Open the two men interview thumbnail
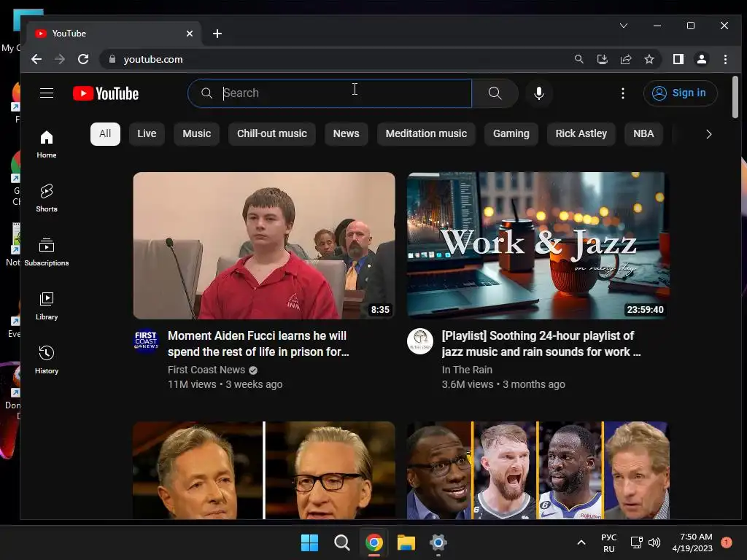Viewport: 747px width, 560px height. click(264, 470)
